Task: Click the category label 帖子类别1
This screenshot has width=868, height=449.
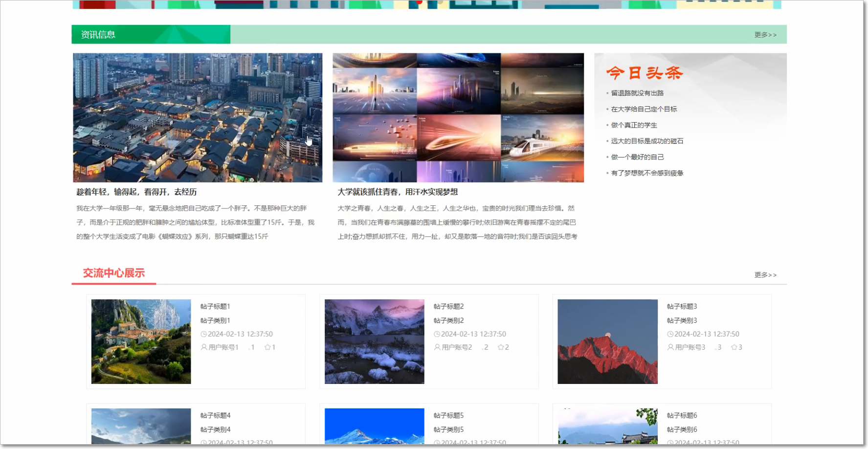Action: point(215,321)
